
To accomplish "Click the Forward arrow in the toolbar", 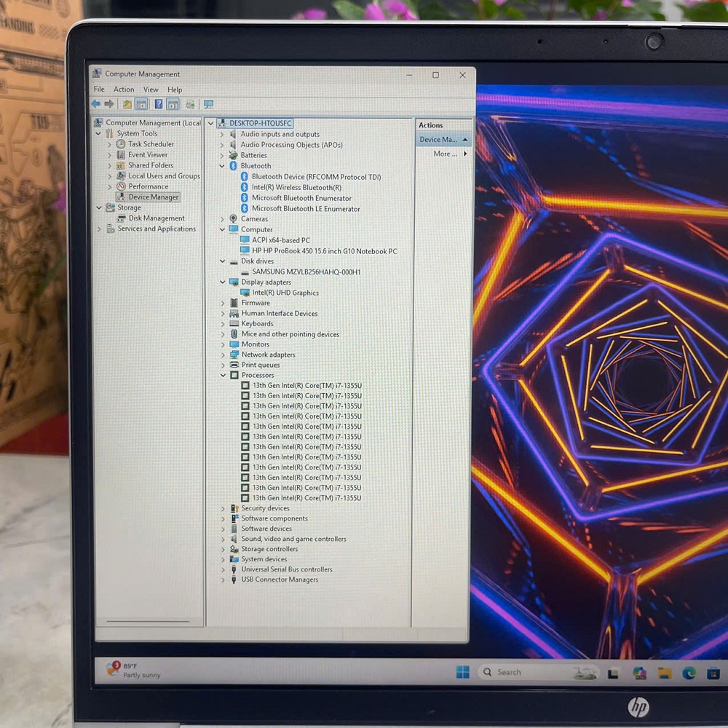I will [109, 104].
